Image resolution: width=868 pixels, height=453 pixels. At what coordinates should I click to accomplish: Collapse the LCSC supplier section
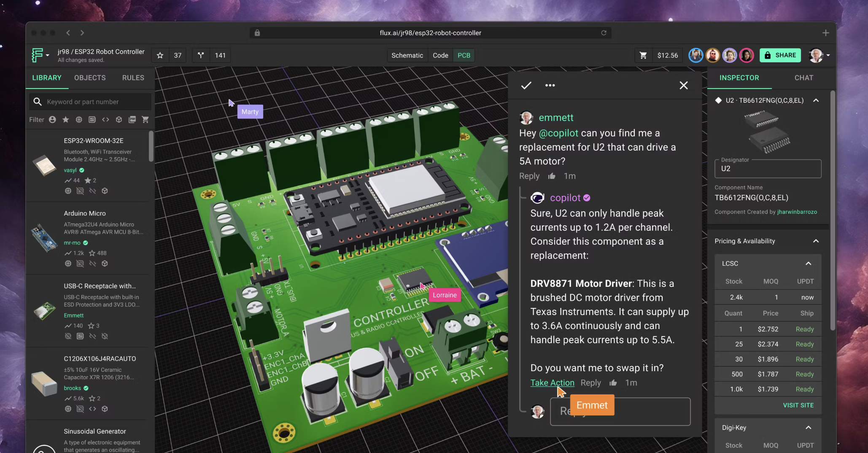808,264
